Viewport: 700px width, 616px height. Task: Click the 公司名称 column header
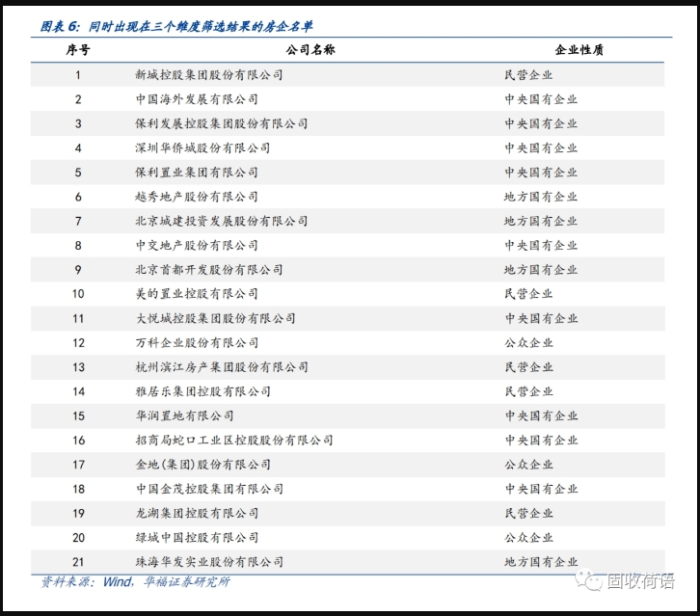pos(310,49)
